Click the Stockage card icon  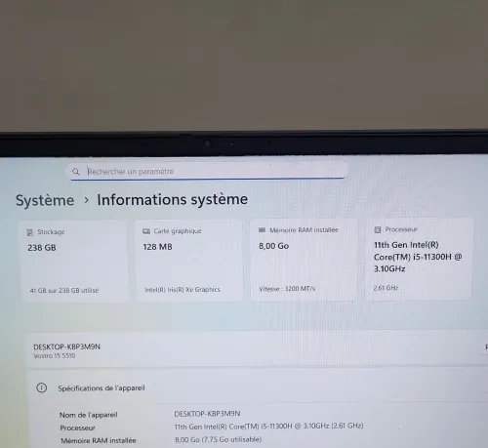click(x=29, y=232)
